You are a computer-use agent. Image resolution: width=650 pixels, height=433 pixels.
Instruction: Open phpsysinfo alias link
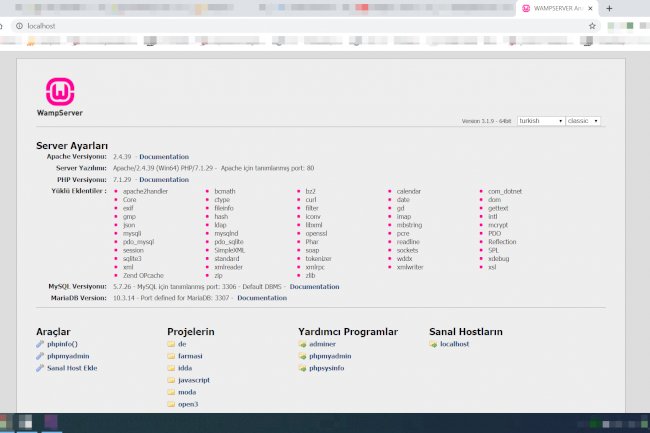[x=326, y=368]
